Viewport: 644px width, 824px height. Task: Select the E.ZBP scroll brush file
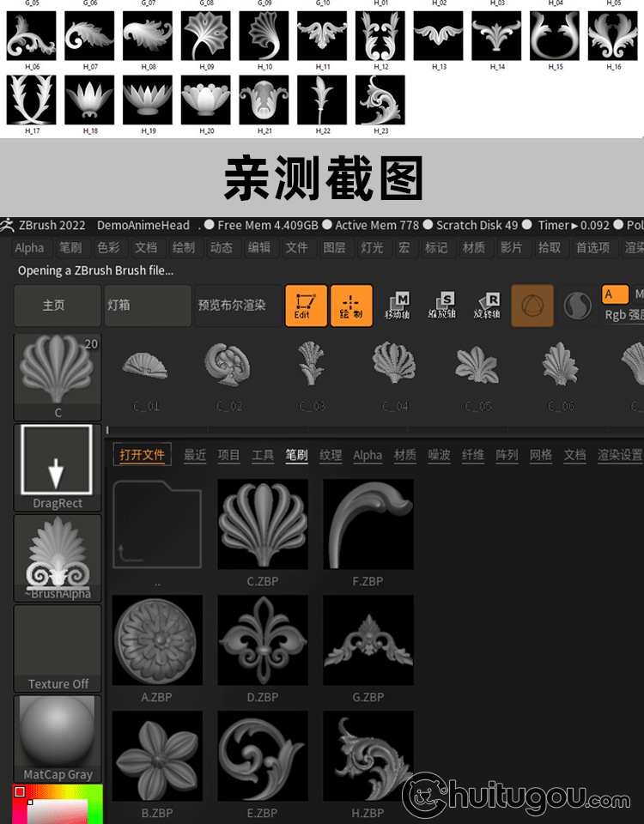point(263,756)
